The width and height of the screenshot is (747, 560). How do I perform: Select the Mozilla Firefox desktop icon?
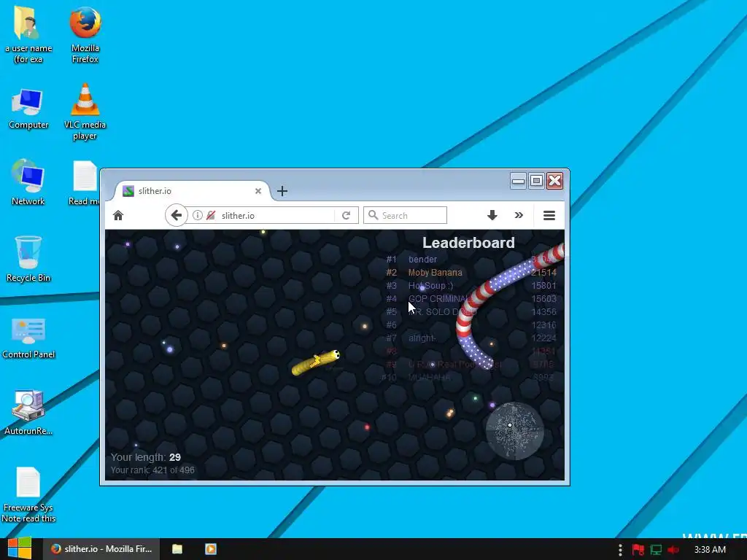[85, 35]
